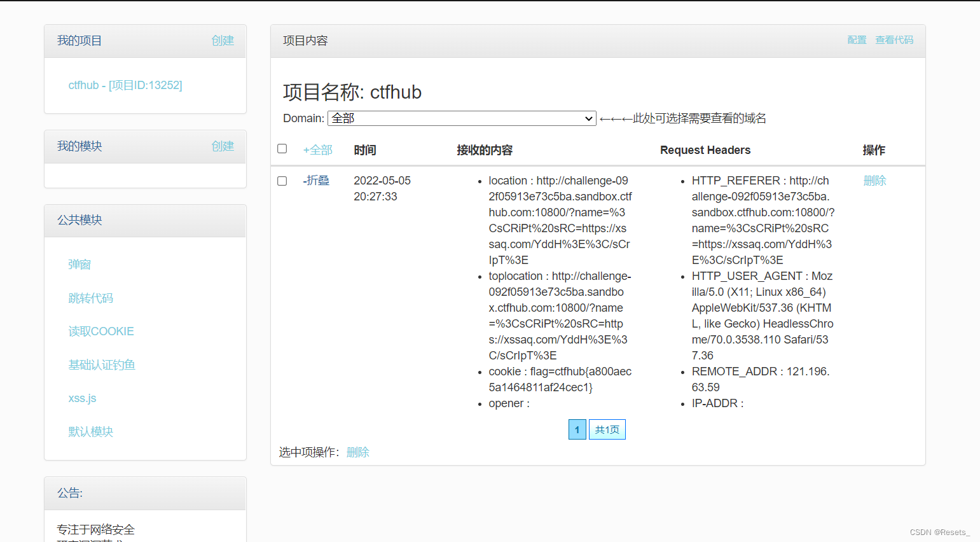Click the cookie flag=ctfhub text entry
Viewport: 980px width, 542px height.
click(560, 379)
